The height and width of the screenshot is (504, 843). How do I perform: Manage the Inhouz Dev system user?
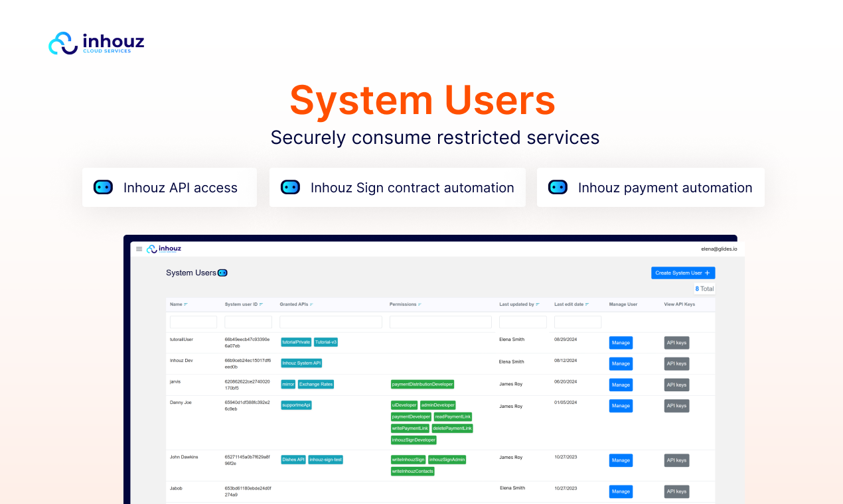coord(621,363)
